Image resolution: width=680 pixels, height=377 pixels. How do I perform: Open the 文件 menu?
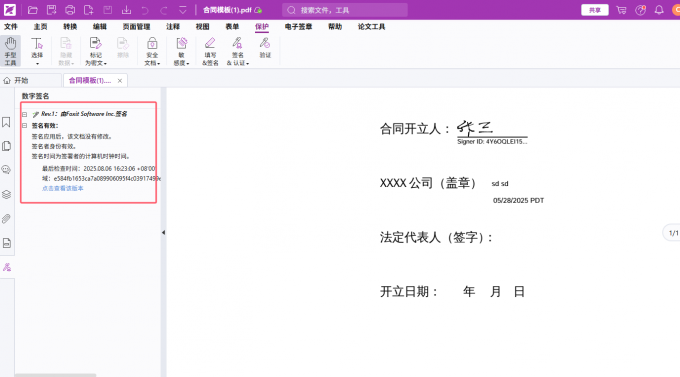(11, 27)
